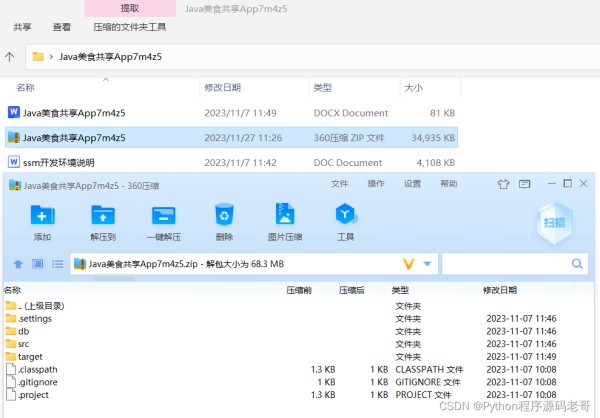Viewport: 600px width, 418px height.
Task: Click the .classpath file icon
Action: point(11,369)
